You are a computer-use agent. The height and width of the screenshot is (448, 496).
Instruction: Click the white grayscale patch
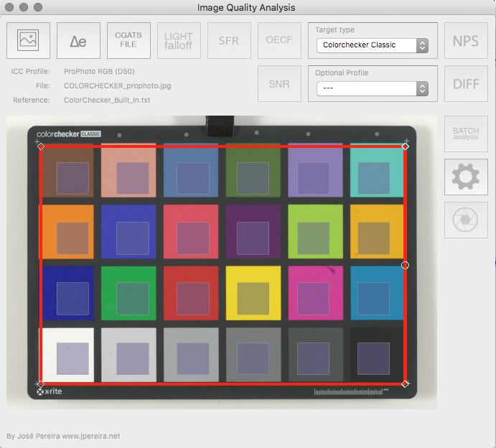(x=67, y=355)
